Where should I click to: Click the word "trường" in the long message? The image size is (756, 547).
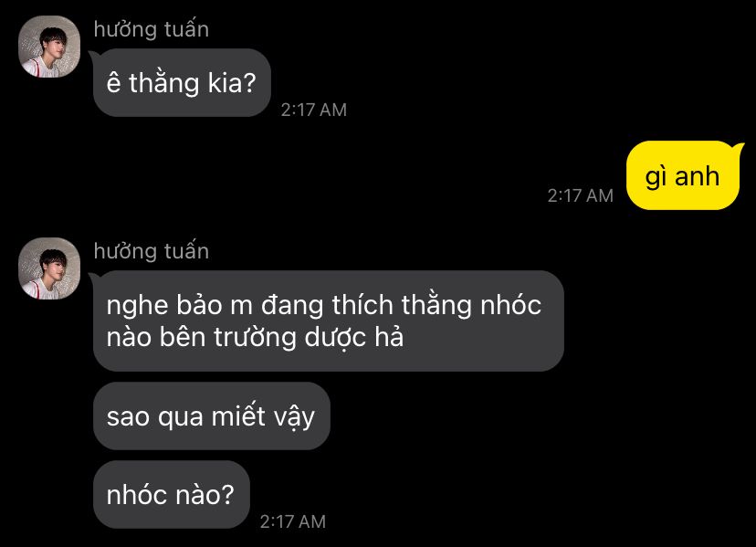tap(255, 337)
